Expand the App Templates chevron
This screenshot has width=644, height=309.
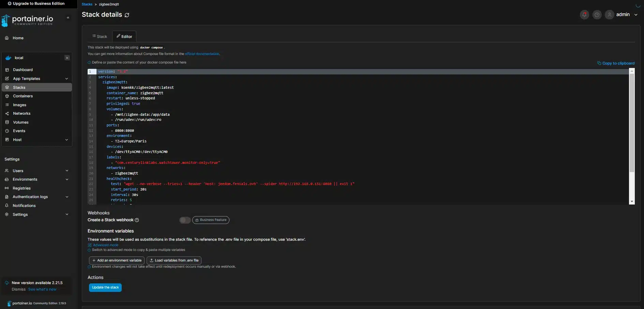coord(66,79)
